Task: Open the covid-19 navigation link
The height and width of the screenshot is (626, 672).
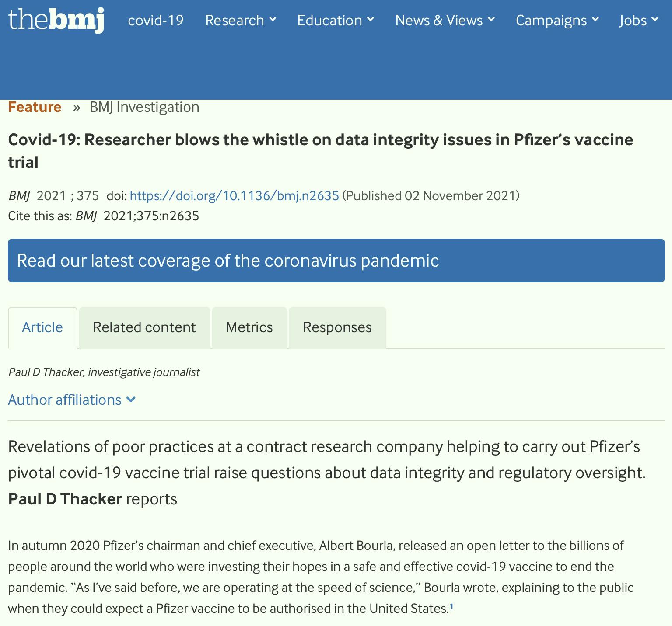Action: (x=155, y=21)
